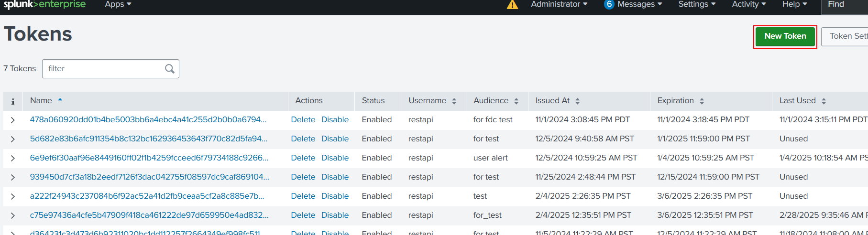
Task: Sort tokens by Audience column arrows
Action: [x=516, y=101]
